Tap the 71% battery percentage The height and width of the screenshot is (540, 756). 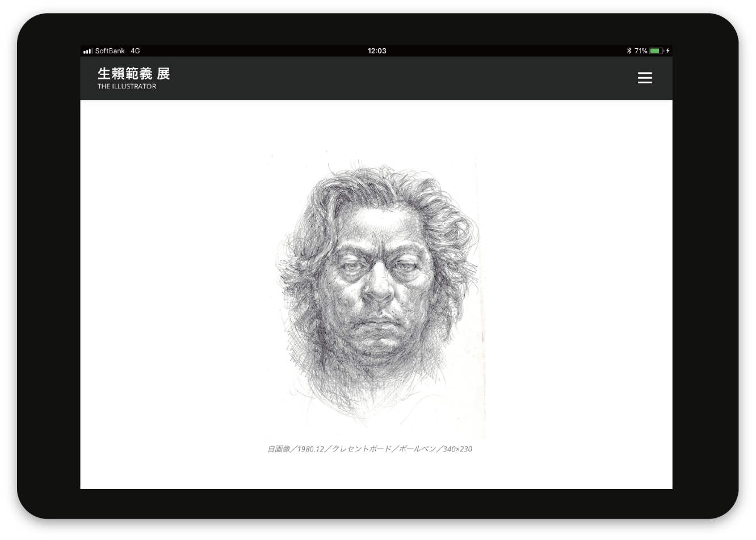pyautogui.click(x=641, y=51)
